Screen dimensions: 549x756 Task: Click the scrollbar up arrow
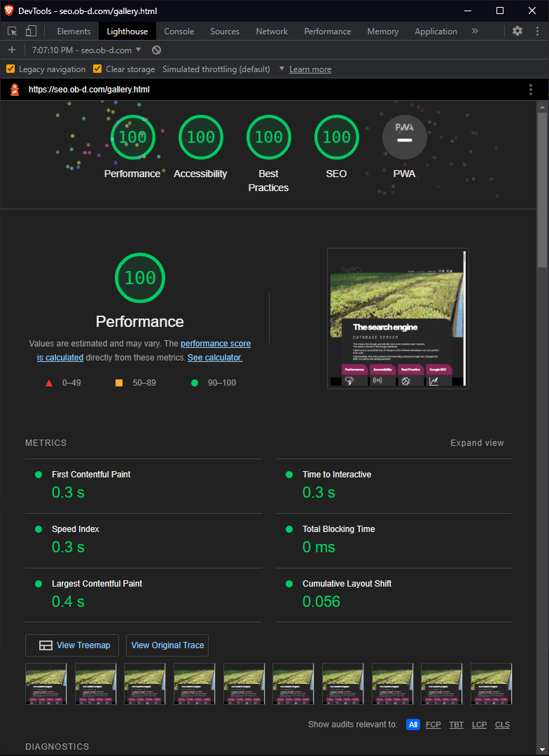543,106
